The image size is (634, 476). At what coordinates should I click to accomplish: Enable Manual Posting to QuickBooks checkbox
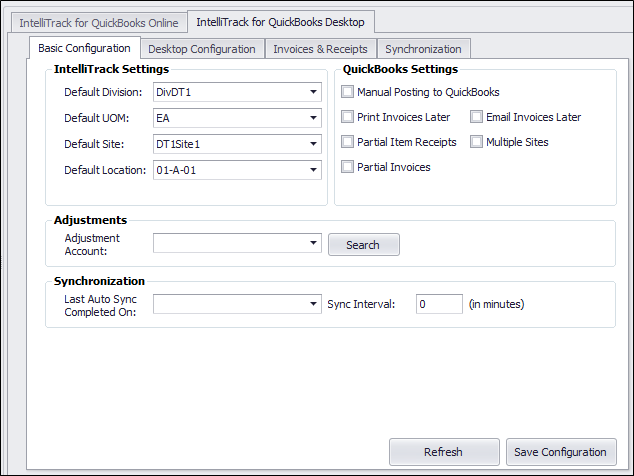[x=347, y=92]
